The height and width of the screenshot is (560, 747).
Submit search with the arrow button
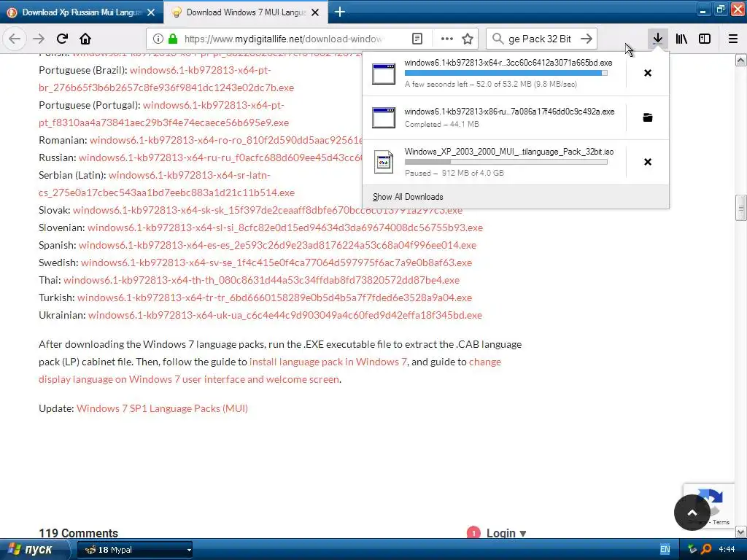587,39
